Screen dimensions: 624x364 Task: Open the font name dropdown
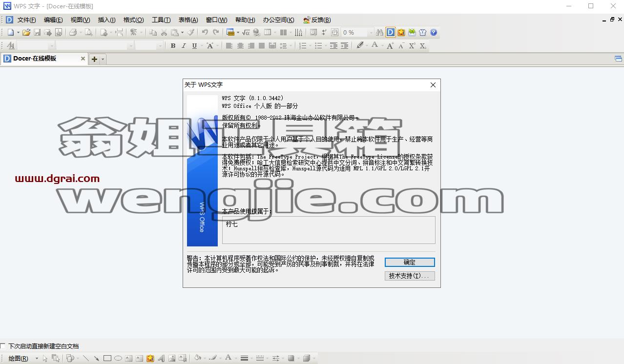tap(130, 45)
